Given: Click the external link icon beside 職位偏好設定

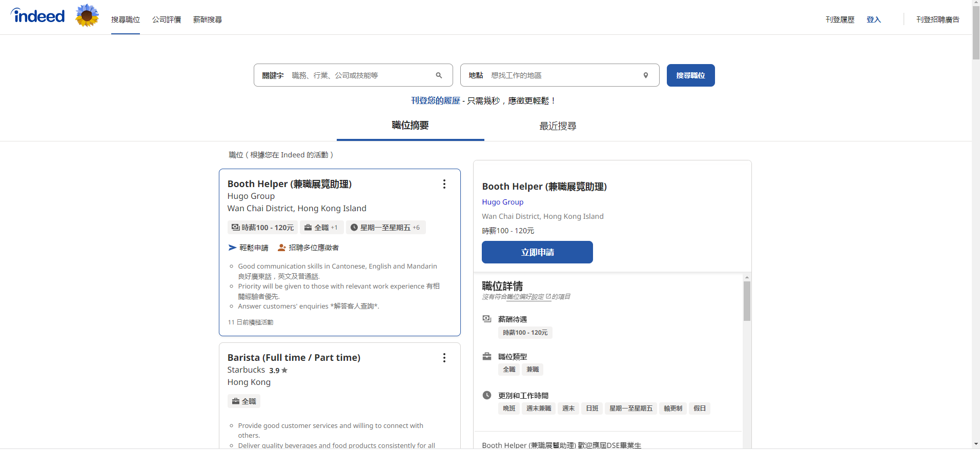Looking at the screenshot, I should (x=548, y=296).
